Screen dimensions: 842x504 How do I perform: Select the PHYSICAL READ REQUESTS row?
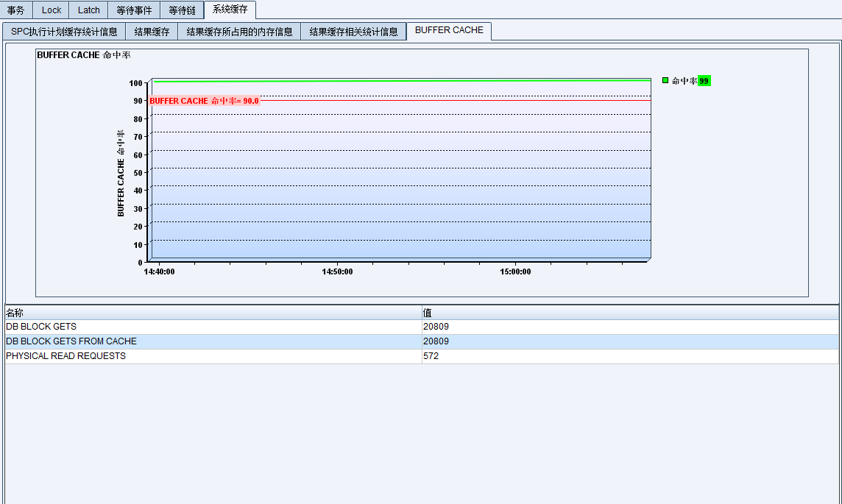point(66,356)
